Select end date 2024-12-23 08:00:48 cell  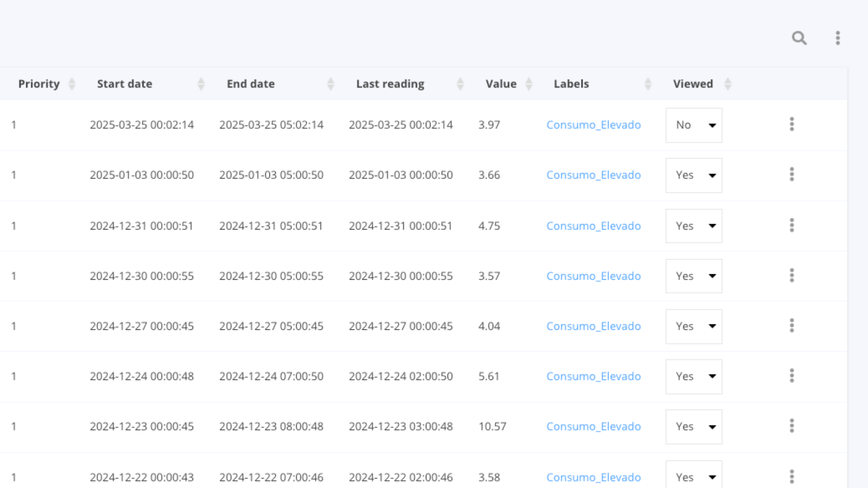tap(271, 427)
